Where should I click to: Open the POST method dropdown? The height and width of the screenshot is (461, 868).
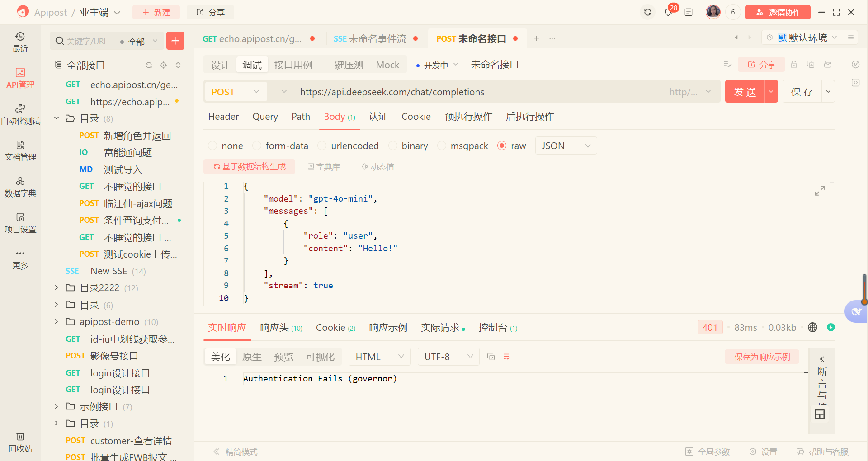point(236,92)
